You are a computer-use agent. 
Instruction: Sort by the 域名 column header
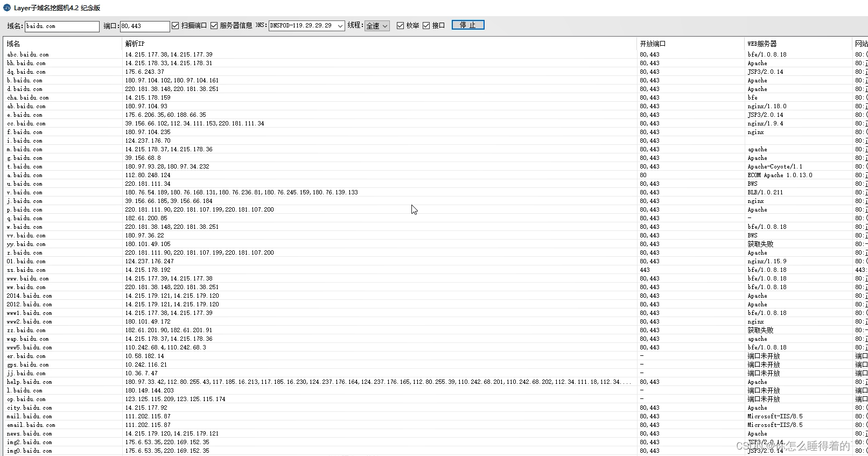(63, 44)
